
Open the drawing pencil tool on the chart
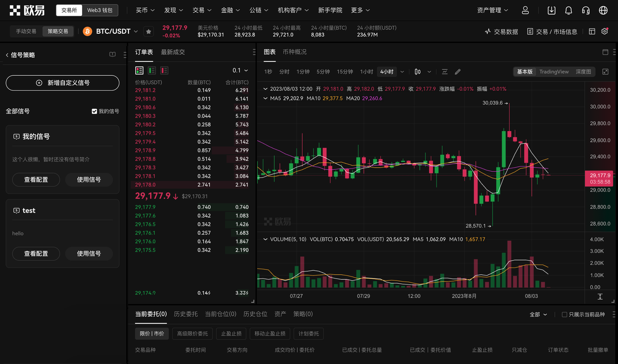coord(457,71)
